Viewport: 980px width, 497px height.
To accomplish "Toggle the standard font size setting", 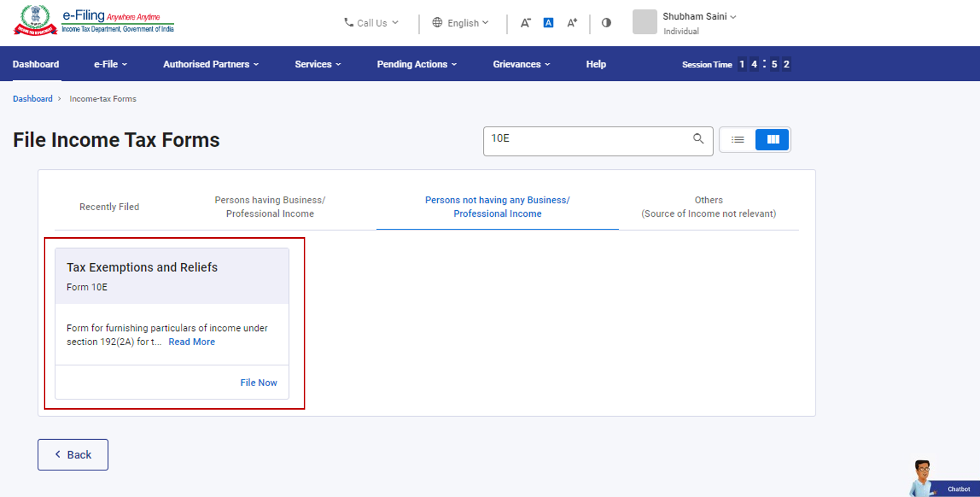I will coord(548,22).
